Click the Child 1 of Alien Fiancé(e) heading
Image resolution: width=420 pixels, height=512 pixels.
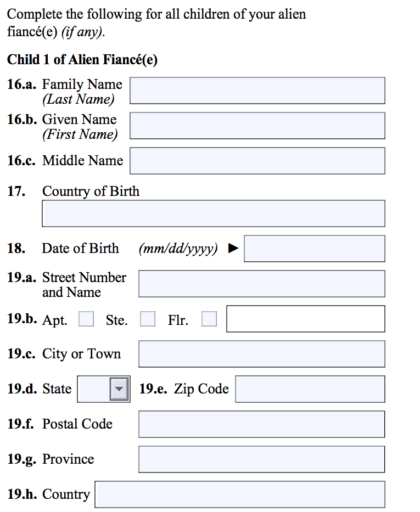[x=82, y=60]
